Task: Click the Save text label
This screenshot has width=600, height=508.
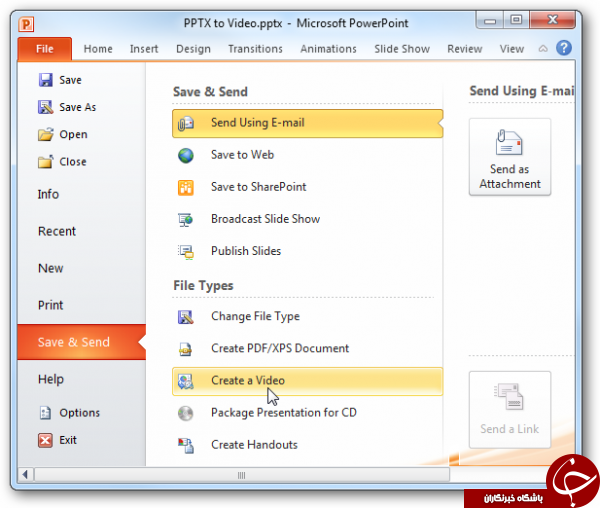Action: point(70,80)
